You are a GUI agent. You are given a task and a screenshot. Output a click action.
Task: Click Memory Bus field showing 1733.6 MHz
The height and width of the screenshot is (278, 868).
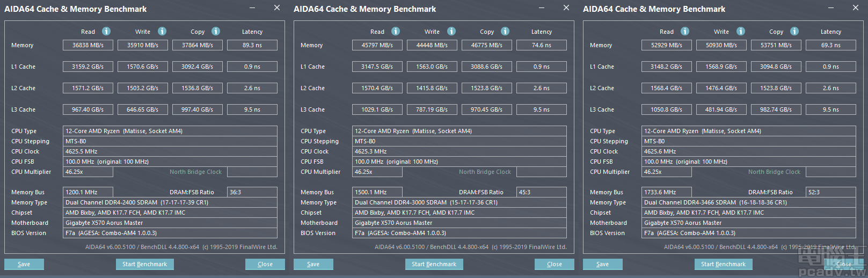pos(667,192)
